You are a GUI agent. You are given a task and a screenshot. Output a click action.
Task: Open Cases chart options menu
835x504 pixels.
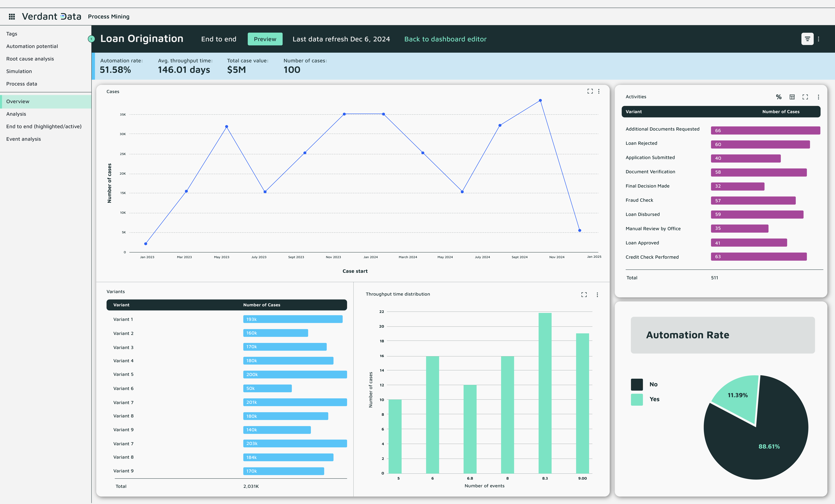point(599,91)
